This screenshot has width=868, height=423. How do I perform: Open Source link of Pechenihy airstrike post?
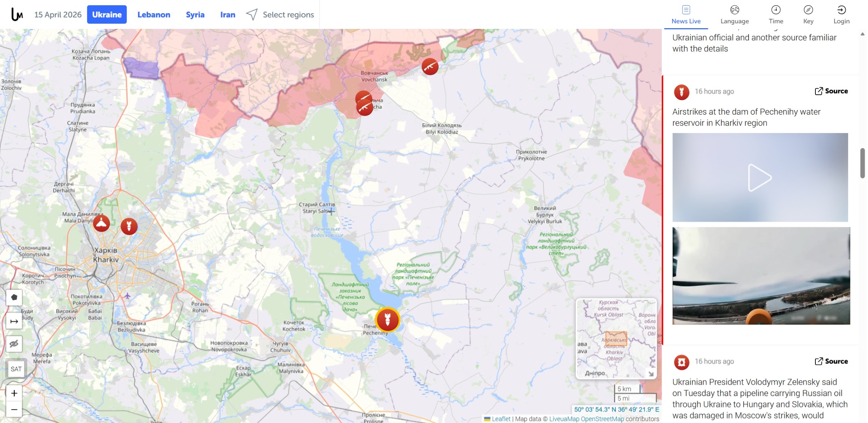pos(831,91)
